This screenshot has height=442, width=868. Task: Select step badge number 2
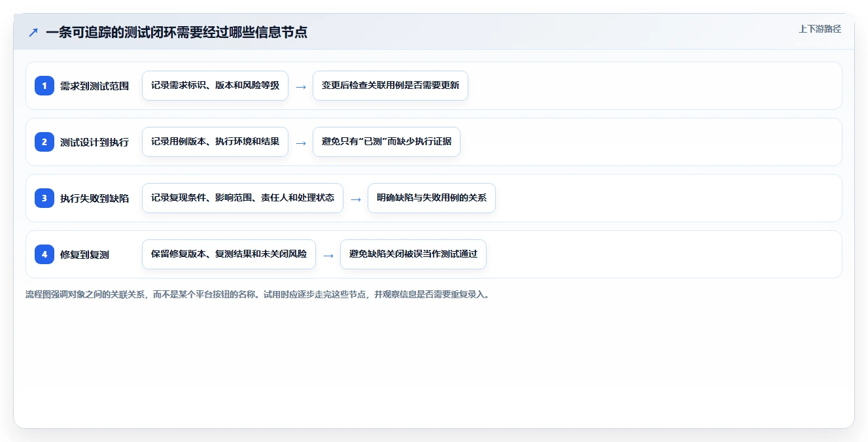44,142
